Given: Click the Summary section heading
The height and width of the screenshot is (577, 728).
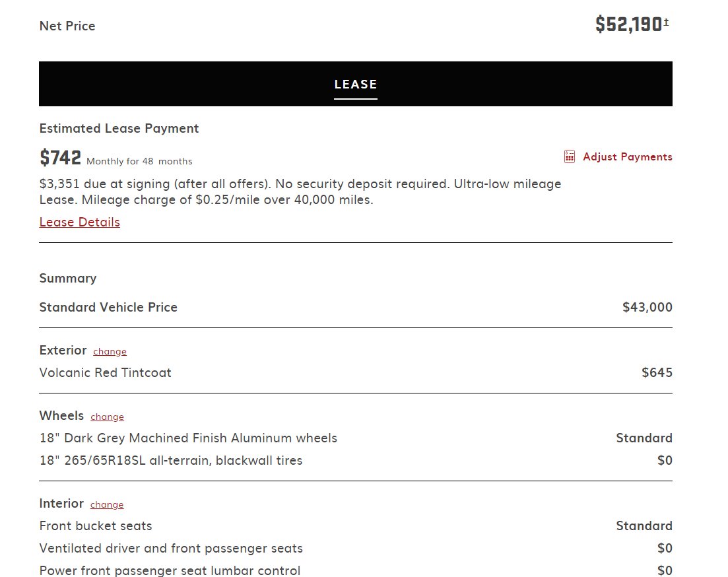Looking at the screenshot, I should [68, 279].
